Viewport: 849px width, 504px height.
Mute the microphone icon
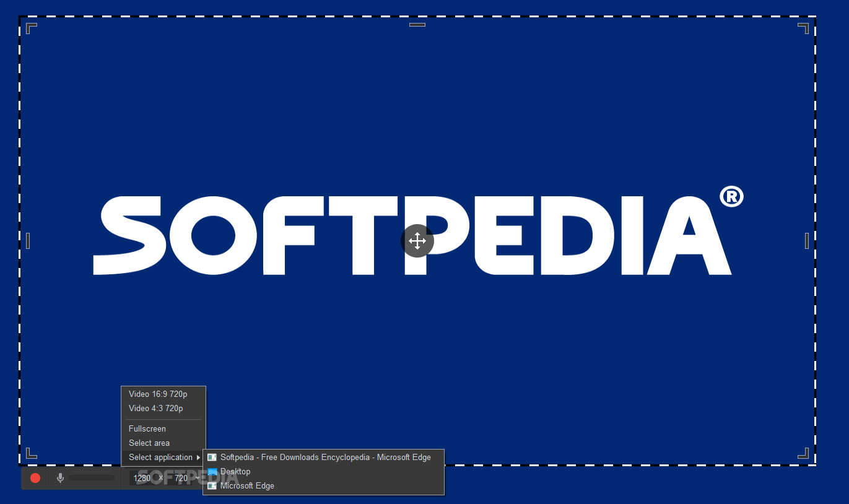click(x=60, y=478)
